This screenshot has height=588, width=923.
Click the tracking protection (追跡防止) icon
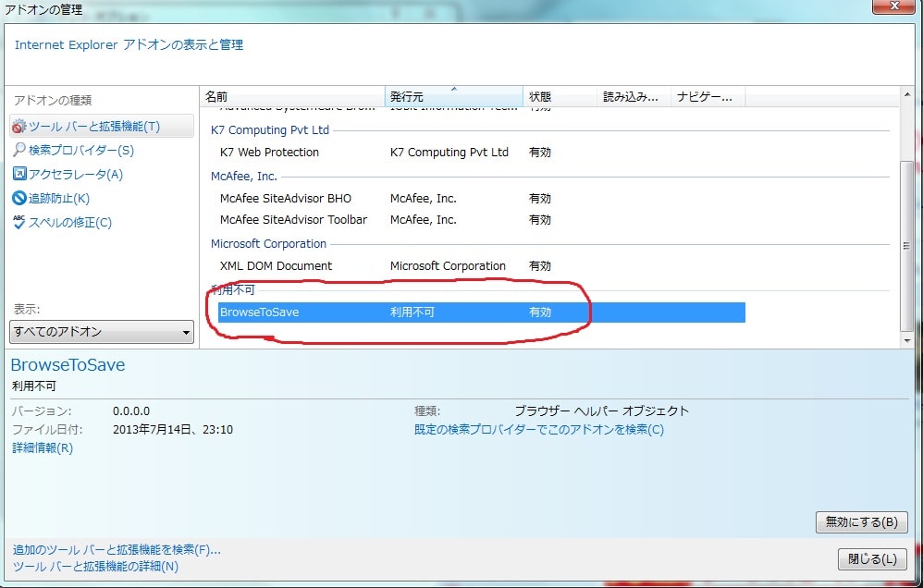(x=19, y=199)
